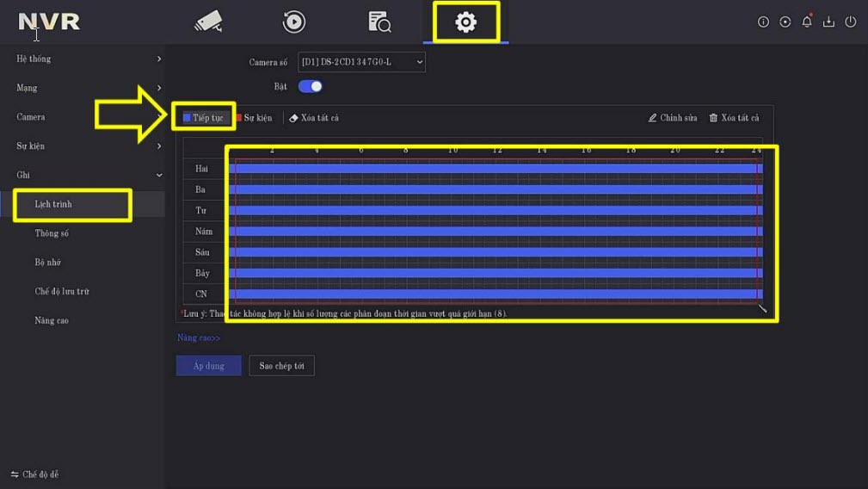868x489 pixels.
Task: Click the settings gear icon
Action: [x=465, y=22]
